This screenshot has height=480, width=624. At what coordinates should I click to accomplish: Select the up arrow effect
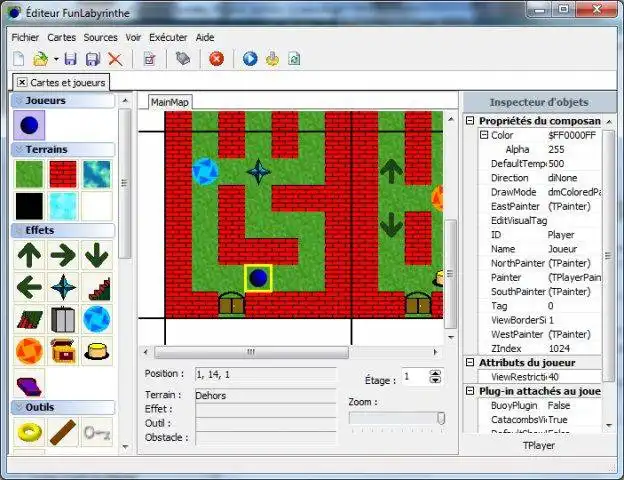pos(29,255)
